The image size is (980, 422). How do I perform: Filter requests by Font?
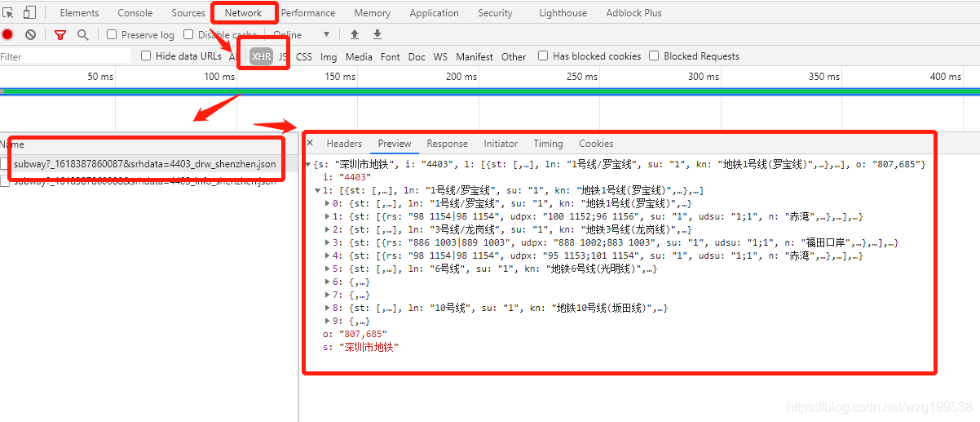pyautogui.click(x=391, y=56)
